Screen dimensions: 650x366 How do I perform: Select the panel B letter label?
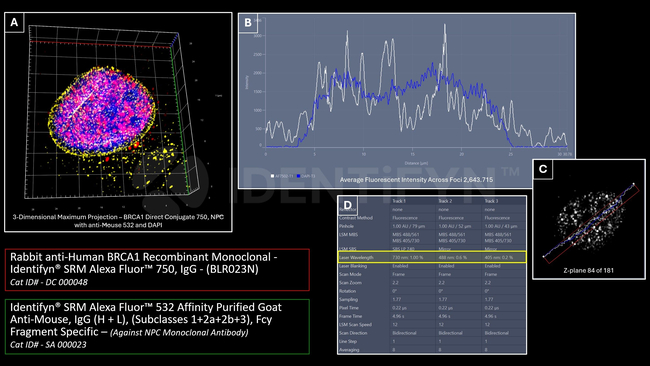(248, 22)
